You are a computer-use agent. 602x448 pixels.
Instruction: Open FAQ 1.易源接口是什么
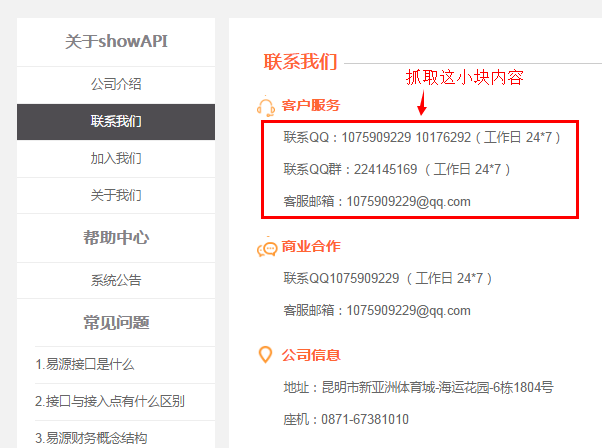coord(85,364)
